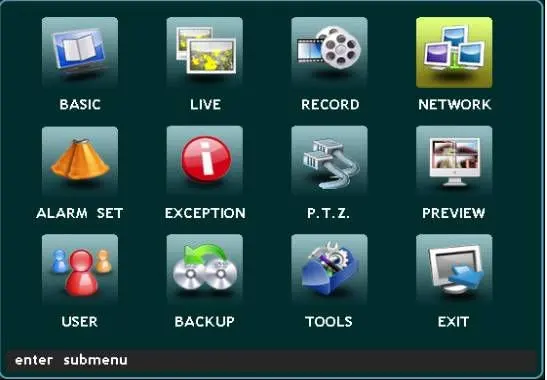This screenshot has width=547, height=380.
Task: Open the P.T.Z. cable connectors icon
Action: click(x=329, y=161)
